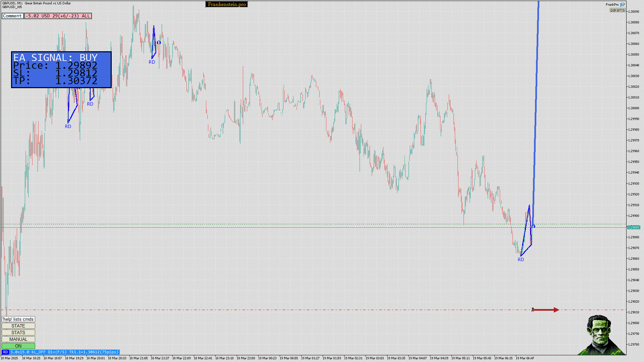The image size is (644, 362).
Task: Toggle the MANUAL mode button
Action: (x=18, y=339)
